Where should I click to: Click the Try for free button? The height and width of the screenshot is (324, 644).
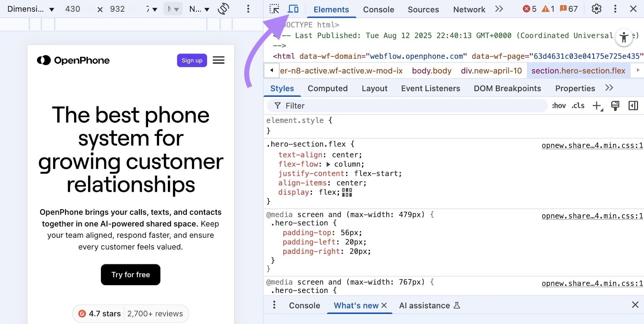point(130,275)
